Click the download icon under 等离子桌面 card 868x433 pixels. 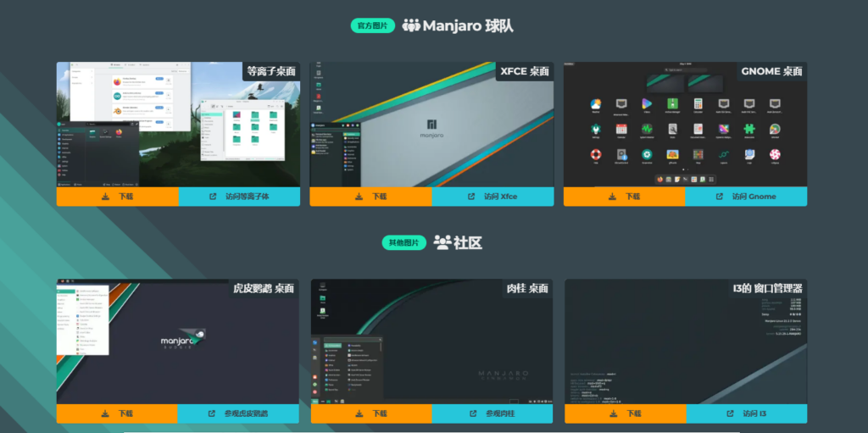103,197
